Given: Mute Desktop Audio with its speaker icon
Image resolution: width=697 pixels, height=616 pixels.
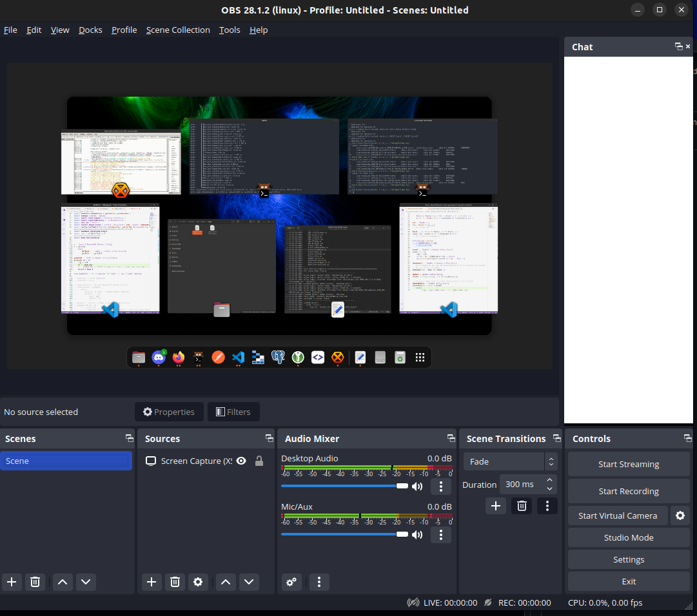Looking at the screenshot, I should (x=417, y=486).
